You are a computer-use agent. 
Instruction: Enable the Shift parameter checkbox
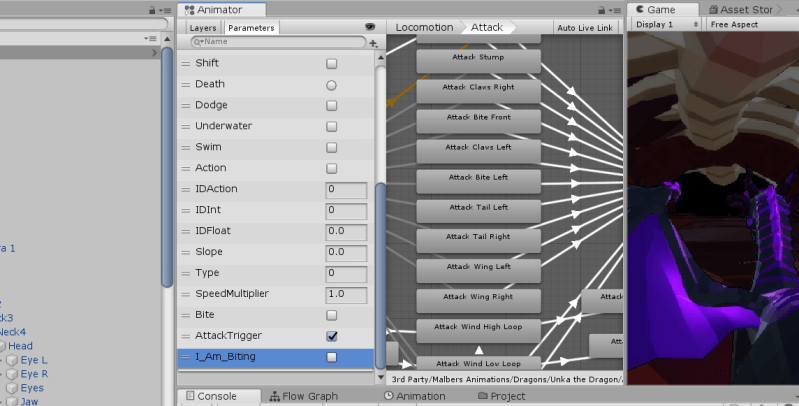tap(332, 64)
